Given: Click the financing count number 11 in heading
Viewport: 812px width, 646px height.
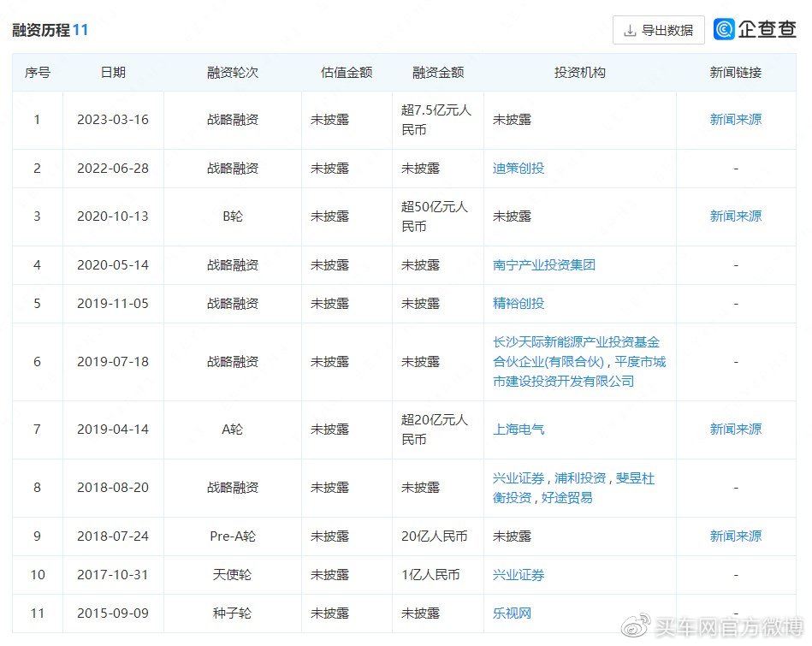Looking at the screenshot, I should point(80,30).
